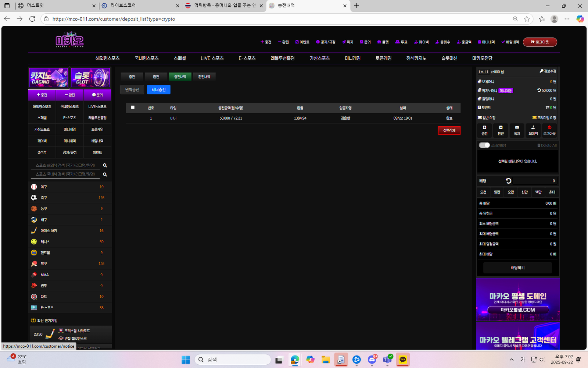Click the purple 머니이동 button

tap(506, 91)
